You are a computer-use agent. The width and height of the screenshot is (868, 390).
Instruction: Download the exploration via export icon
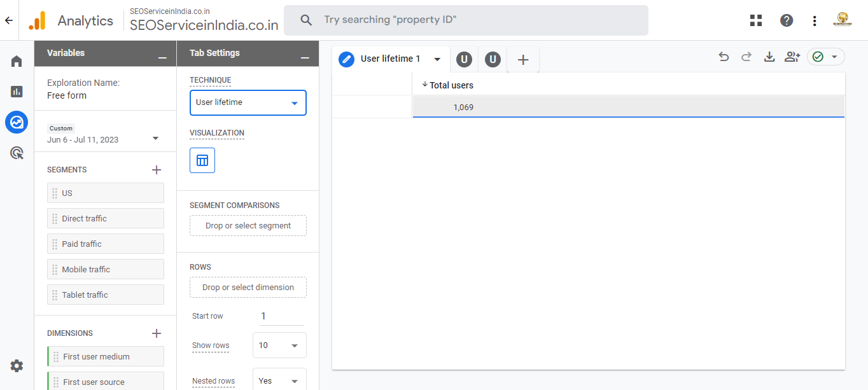pyautogui.click(x=769, y=57)
